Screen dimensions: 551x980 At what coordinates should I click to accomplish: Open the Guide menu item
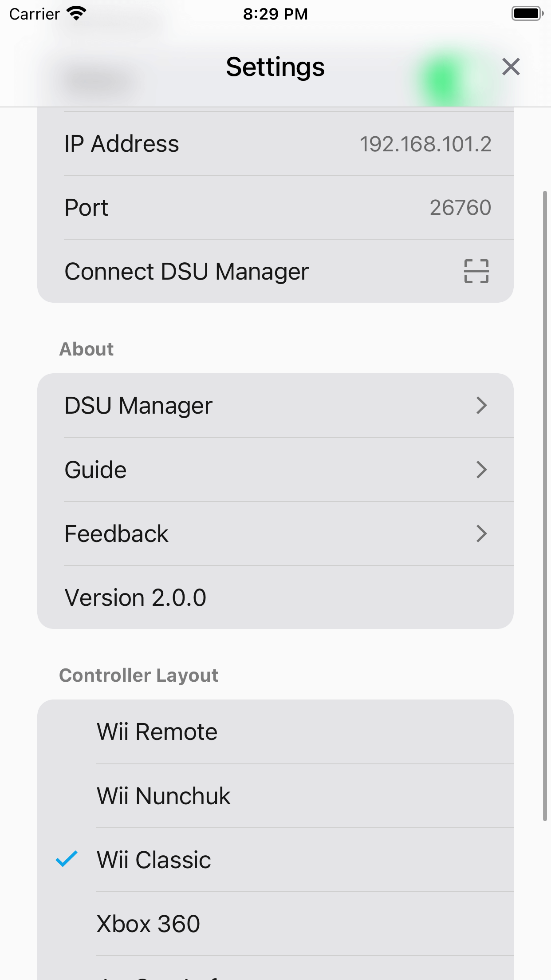[x=96, y=470]
